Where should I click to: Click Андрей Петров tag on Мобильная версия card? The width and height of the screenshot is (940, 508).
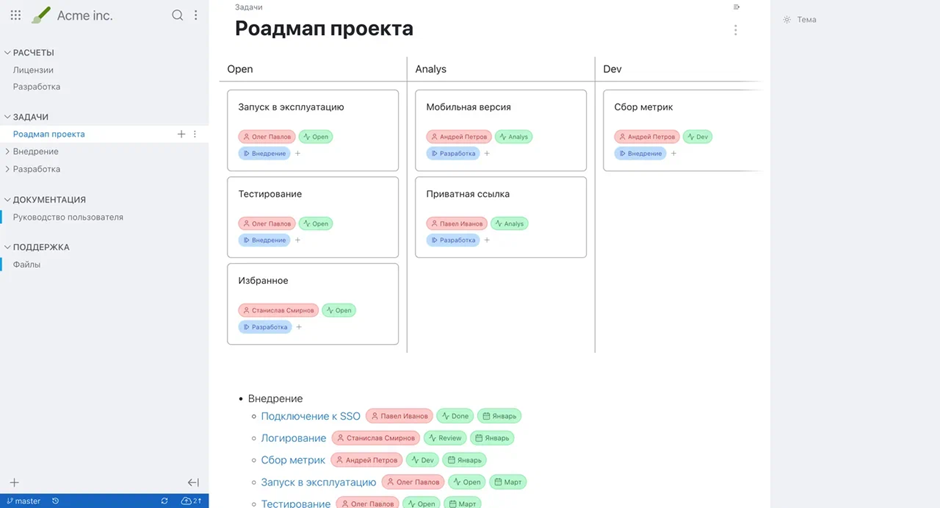[x=459, y=137]
